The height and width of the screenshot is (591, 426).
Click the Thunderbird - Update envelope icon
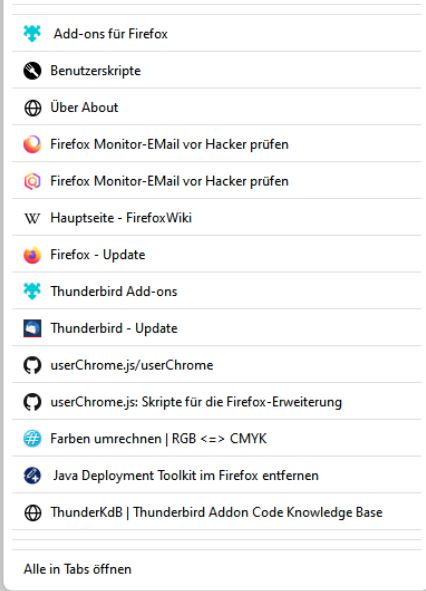click(32, 328)
